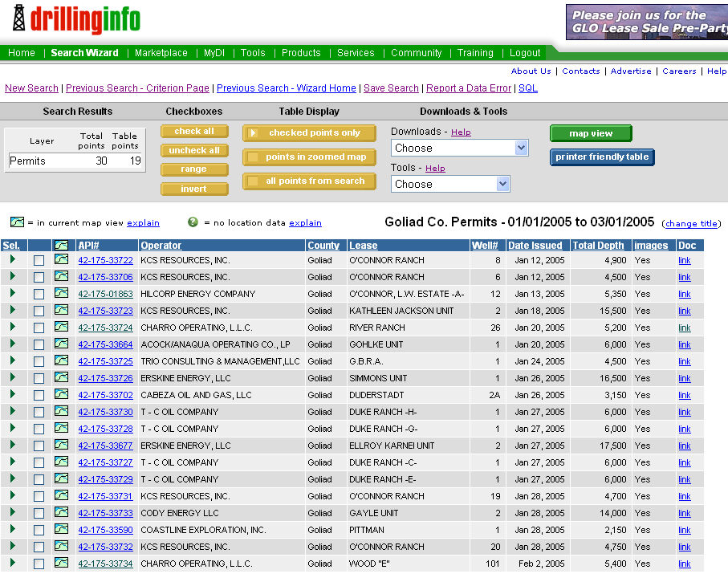
Task: Expand row arrow for Duke Ranch -H-
Action: 13,411
